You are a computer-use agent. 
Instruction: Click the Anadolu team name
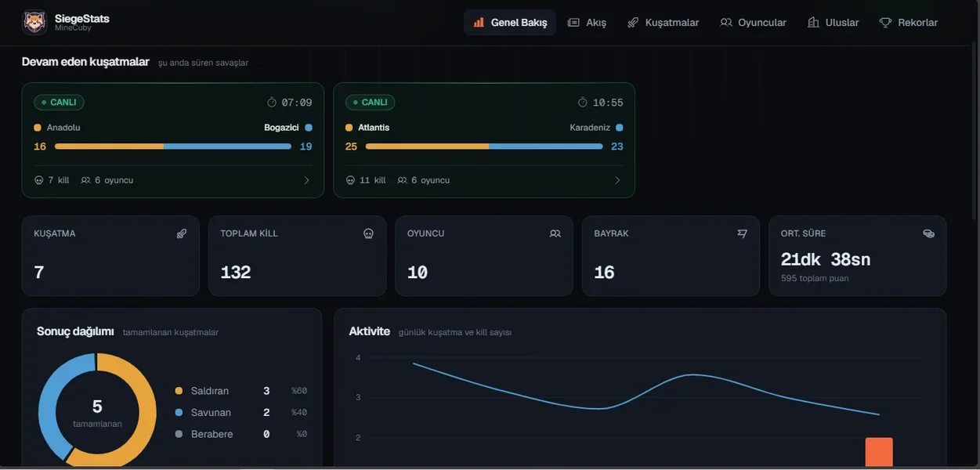tap(63, 128)
